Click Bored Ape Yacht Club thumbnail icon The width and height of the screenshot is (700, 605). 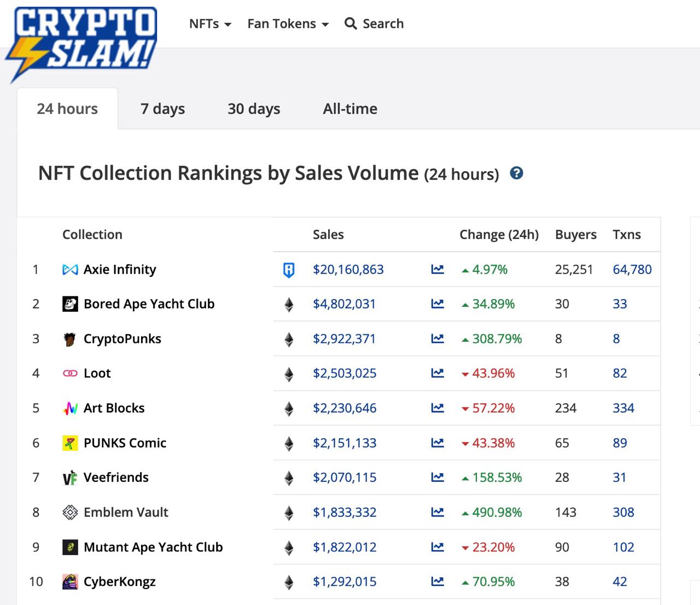(70, 304)
